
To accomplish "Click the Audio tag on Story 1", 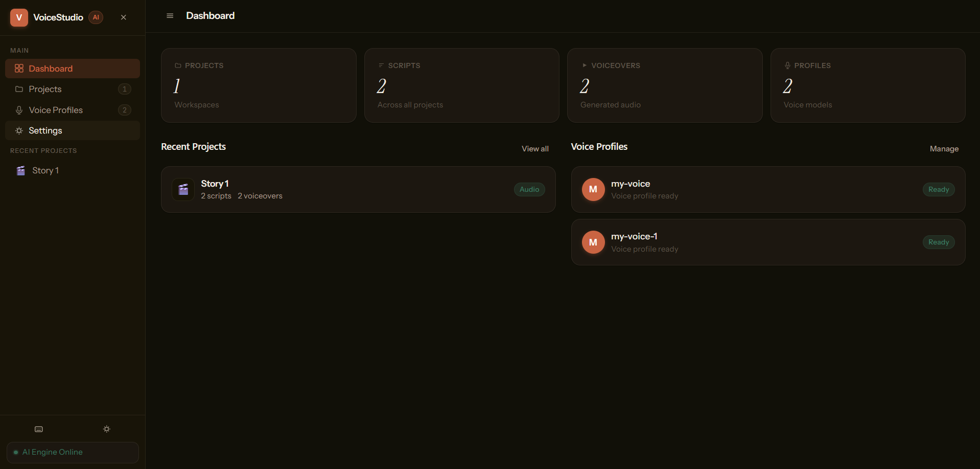I will click(529, 189).
